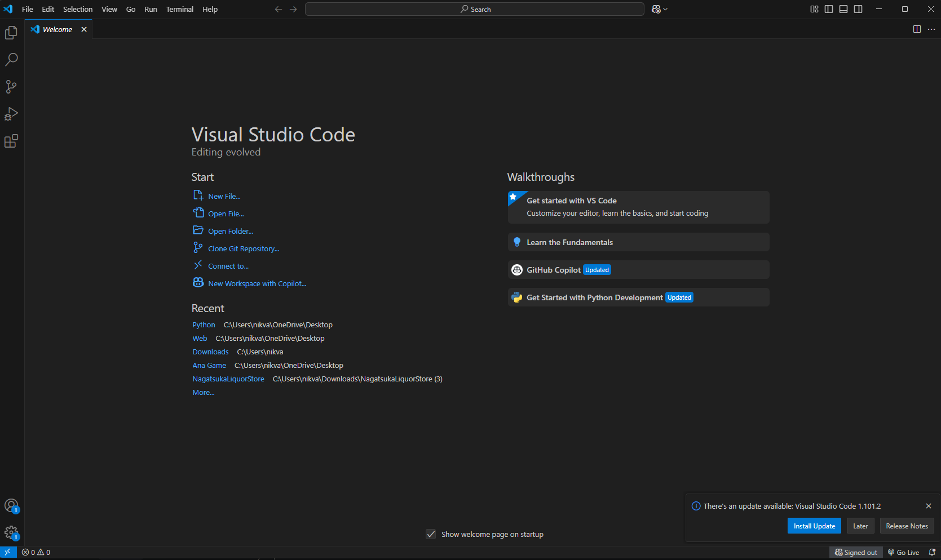Open the errors and warnings indicator
The width and height of the screenshot is (941, 560).
click(x=36, y=552)
